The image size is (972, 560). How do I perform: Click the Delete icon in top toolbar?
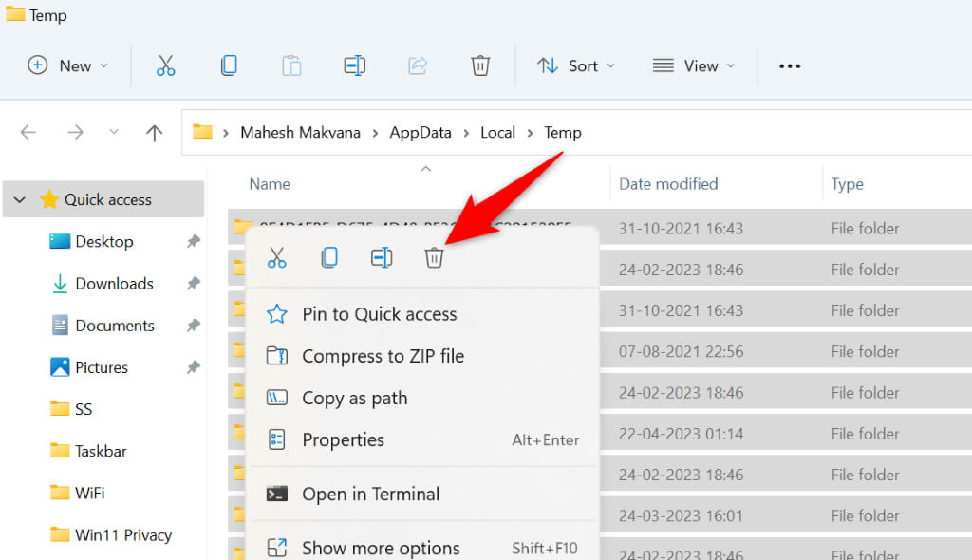(480, 65)
